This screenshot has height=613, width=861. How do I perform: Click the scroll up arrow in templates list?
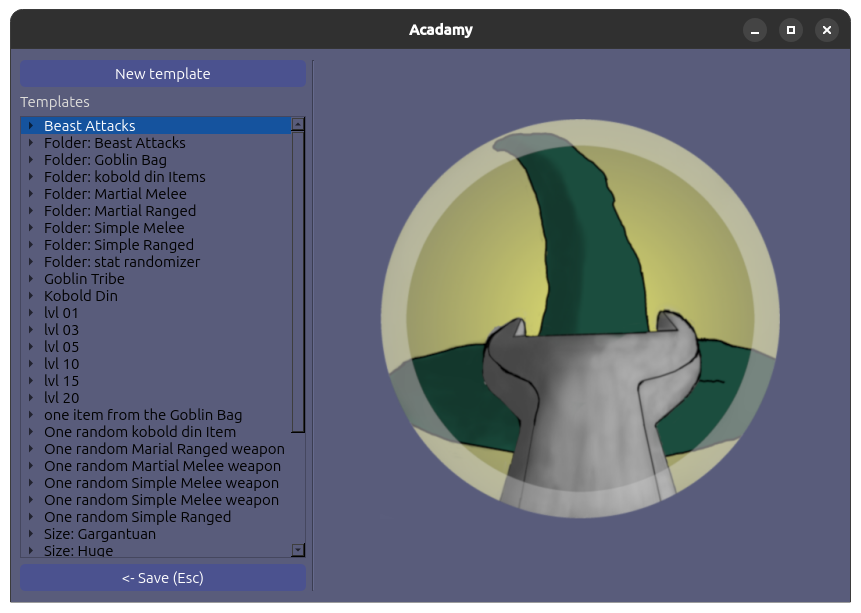298,125
